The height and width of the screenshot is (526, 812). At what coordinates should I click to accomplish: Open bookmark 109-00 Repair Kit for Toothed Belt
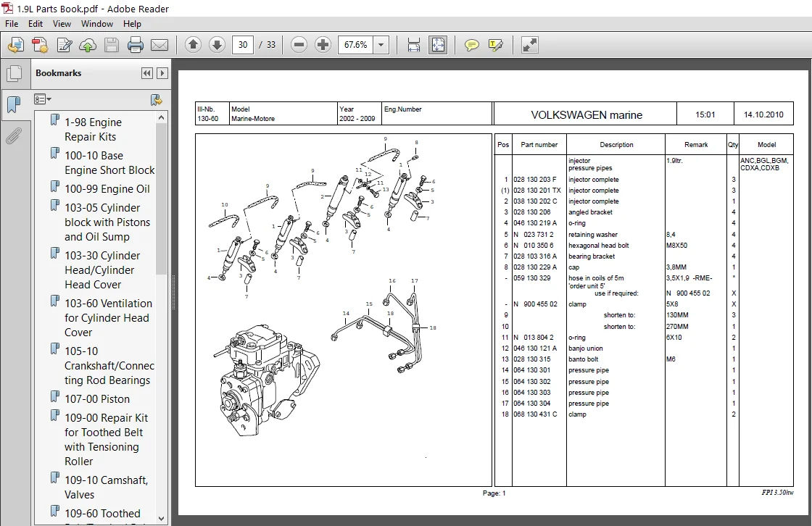(x=106, y=440)
